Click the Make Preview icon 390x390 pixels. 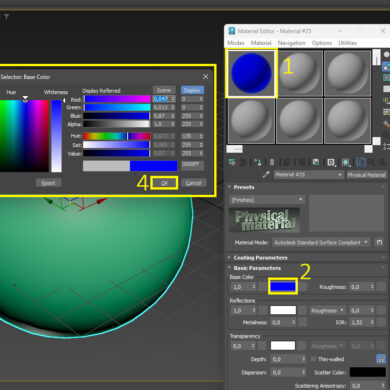tap(386, 112)
